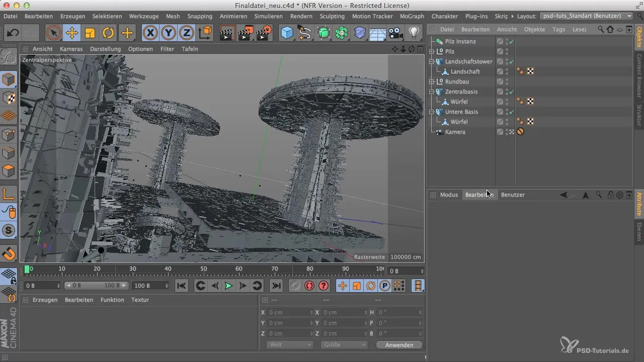Click the green playhead marker at frame 0
The image size is (644, 362).
pos(27,269)
